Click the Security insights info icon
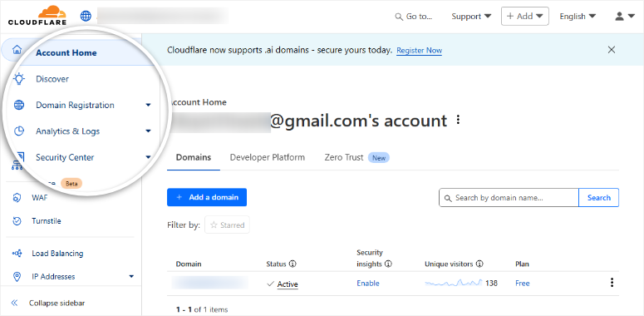The width and height of the screenshot is (644, 316). 388,264
